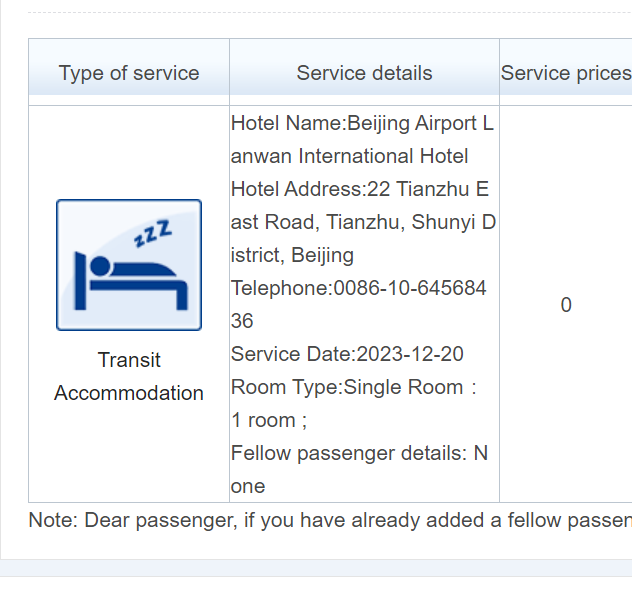Click the Fellow passenger details text
This screenshot has width=632, height=598.
pos(359,453)
